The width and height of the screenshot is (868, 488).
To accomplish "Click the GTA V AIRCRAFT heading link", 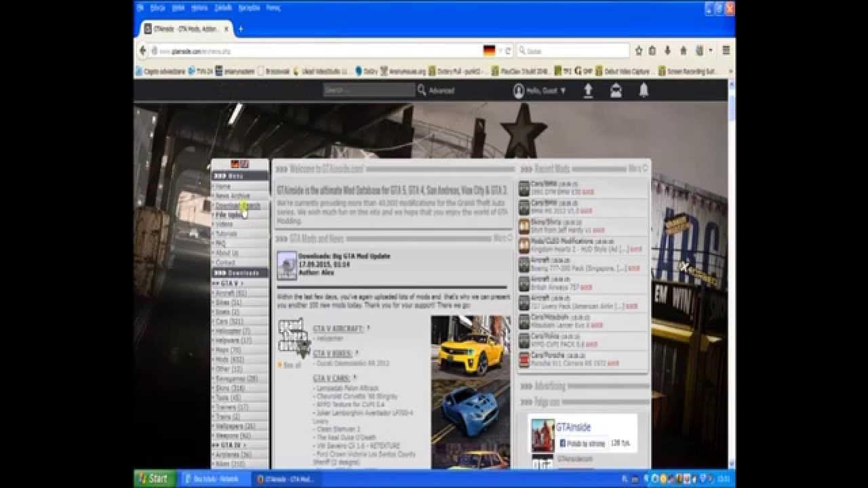I will [x=338, y=328].
